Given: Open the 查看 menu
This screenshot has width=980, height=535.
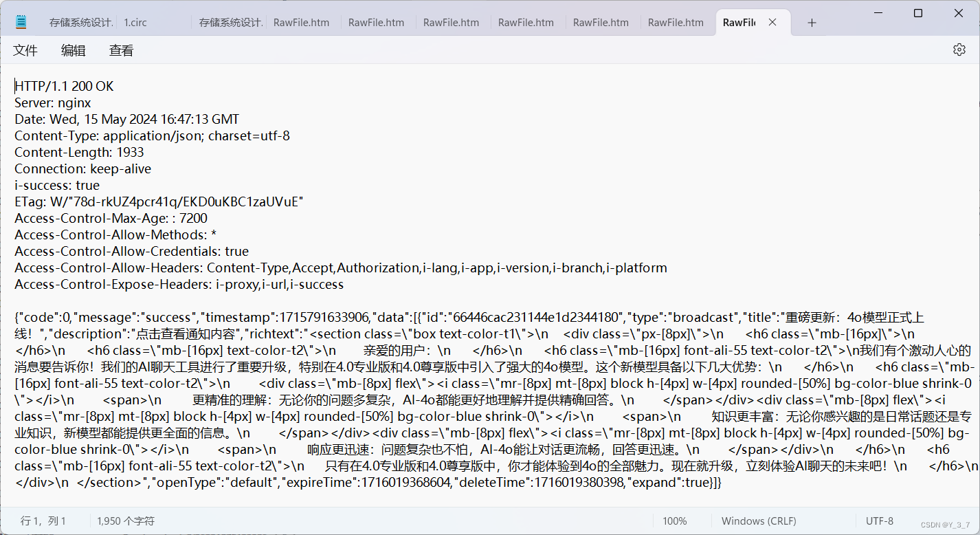Looking at the screenshot, I should point(122,50).
